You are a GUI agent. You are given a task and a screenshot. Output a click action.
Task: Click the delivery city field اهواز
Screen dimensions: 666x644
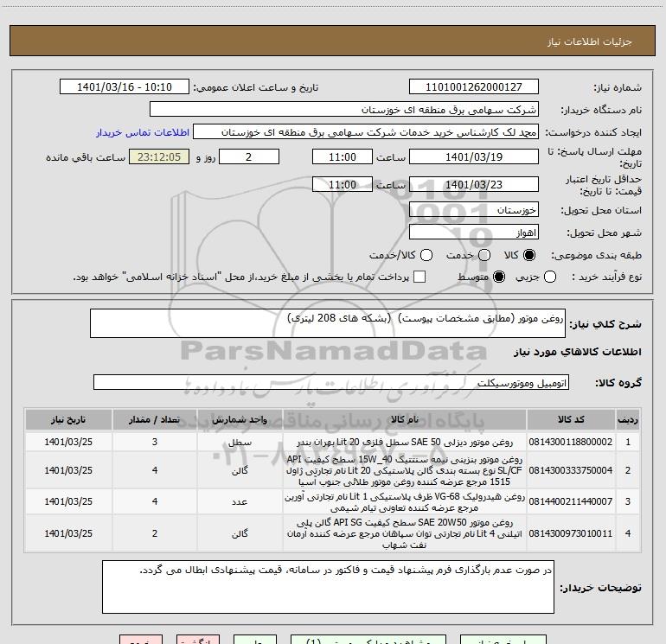(x=474, y=233)
